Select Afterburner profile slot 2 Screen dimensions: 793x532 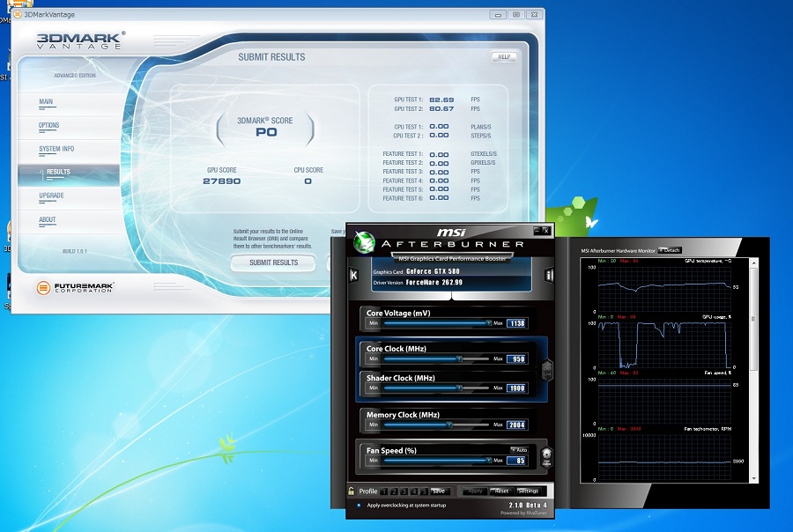click(x=395, y=491)
